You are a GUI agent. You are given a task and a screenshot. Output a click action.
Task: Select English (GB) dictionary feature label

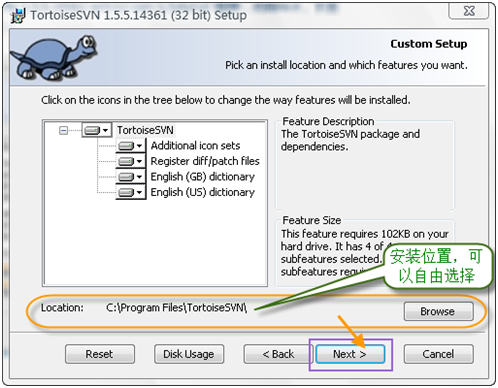[203, 177]
